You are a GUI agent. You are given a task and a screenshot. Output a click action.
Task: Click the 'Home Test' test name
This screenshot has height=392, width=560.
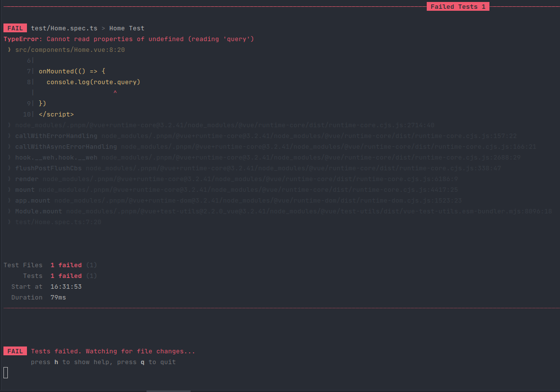tap(127, 28)
